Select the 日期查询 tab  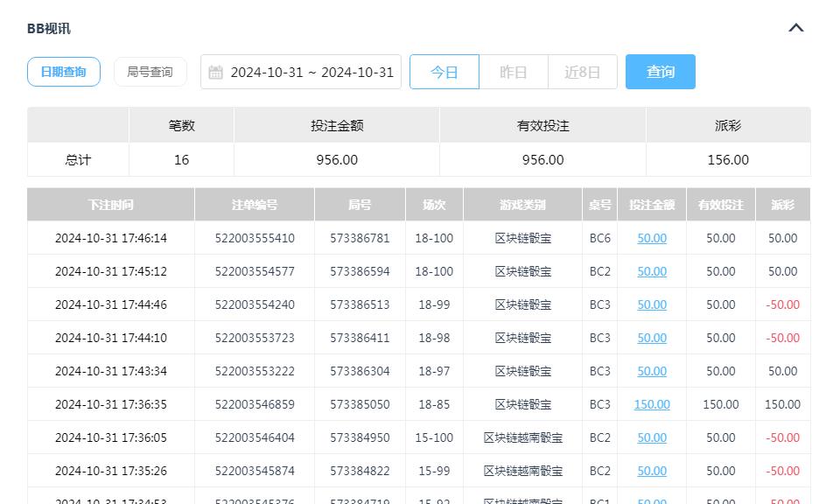click(x=63, y=72)
